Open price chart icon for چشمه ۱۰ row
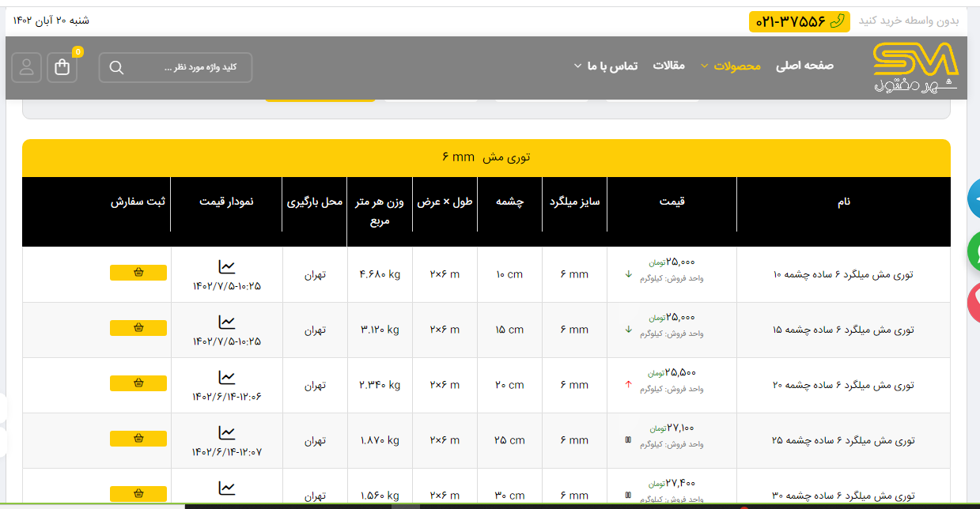The image size is (980, 509). [227, 267]
